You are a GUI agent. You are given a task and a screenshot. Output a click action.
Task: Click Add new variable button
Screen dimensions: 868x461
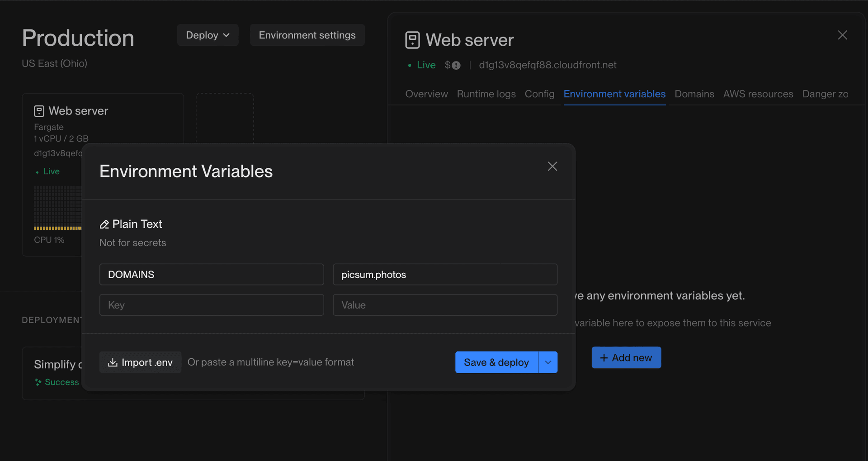point(626,357)
